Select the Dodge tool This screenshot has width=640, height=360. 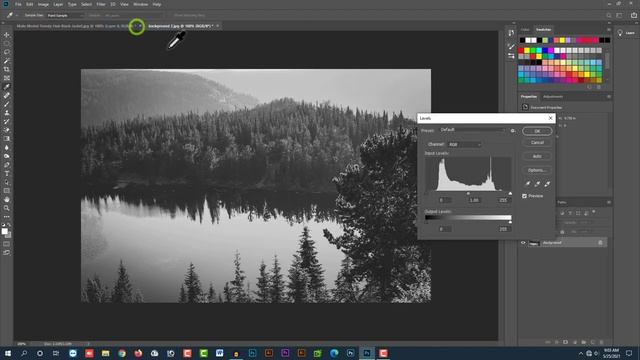point(7,156)
